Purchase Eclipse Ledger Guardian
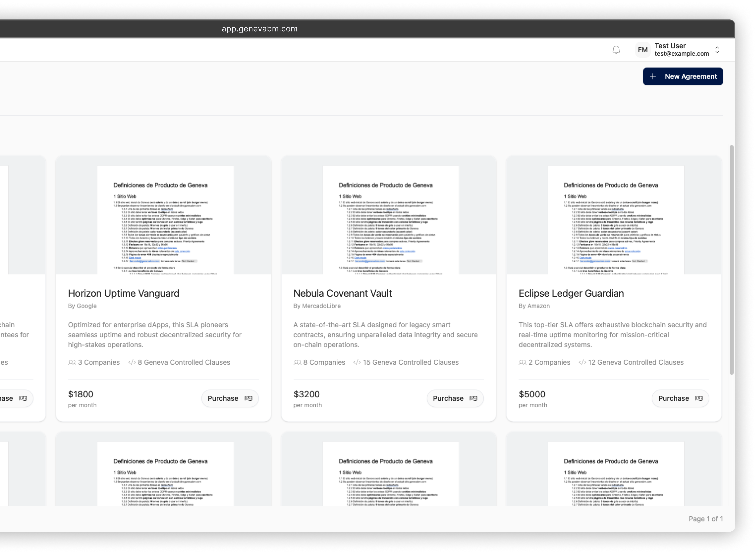The height and width of the screenshot is (554, 756). click(x=680, y=398)
